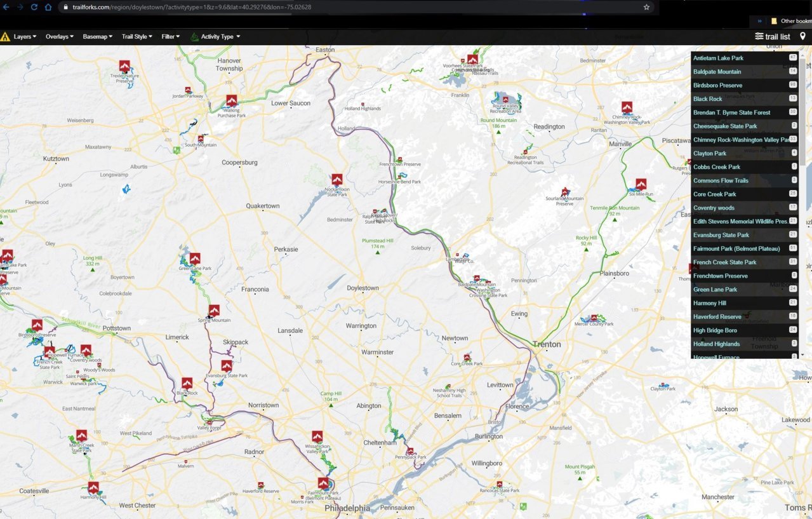Select the Nockamixon State Park marker

pyautogui.click(x=337, y=180)
